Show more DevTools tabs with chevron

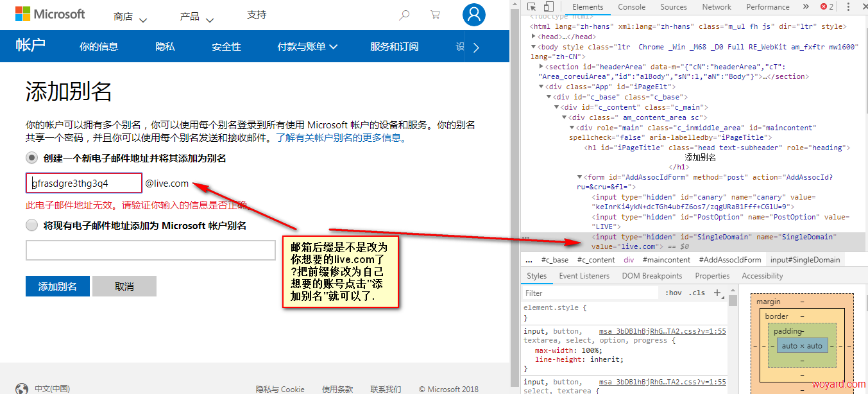coord(805,7)
